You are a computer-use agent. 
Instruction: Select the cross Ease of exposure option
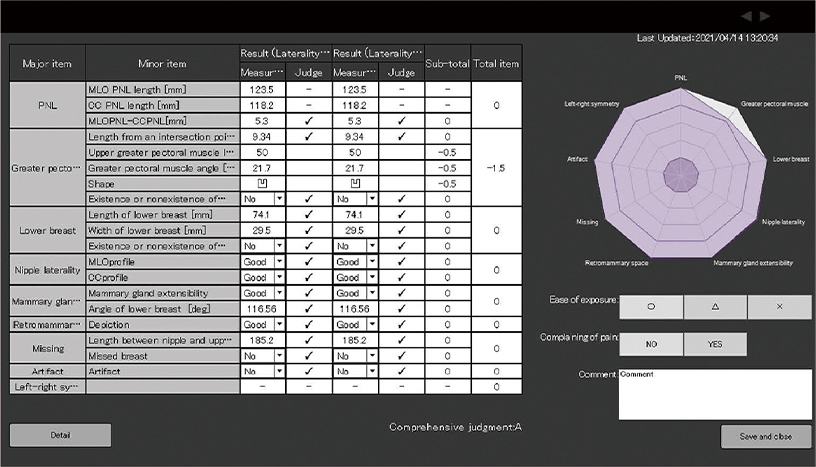point(779,307)
